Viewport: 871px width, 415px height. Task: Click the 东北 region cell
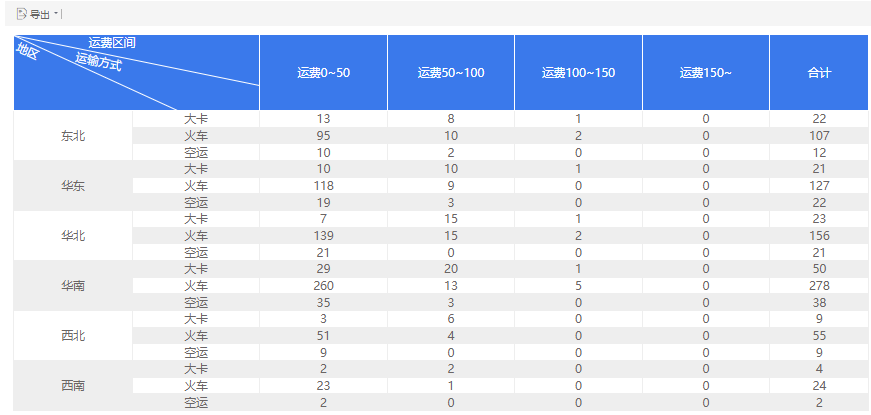point(73,136)
